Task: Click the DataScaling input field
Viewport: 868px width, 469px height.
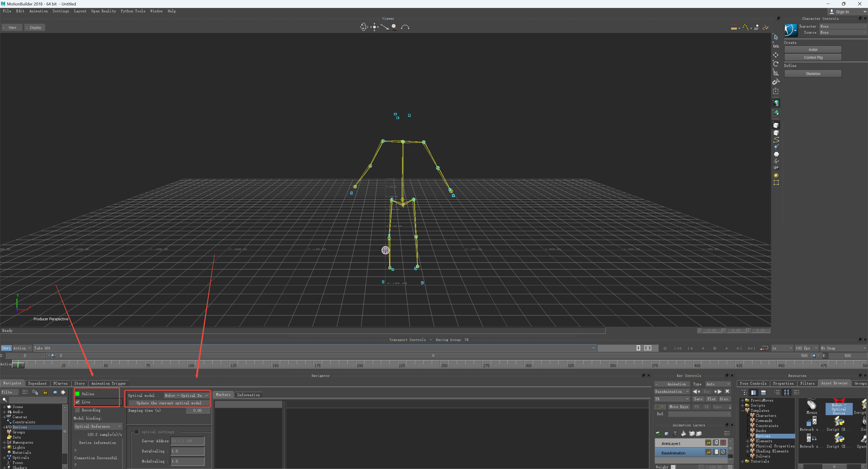Action: point(187,451)
